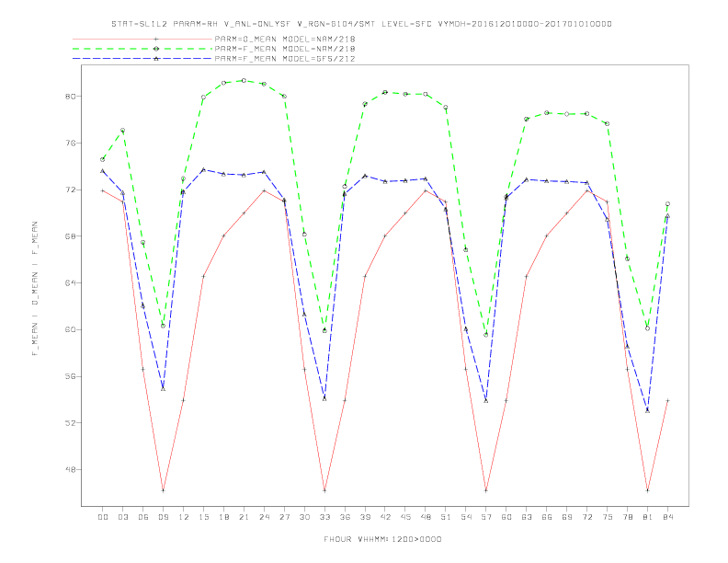Screen dimensions: 728x563
Task: Click y-axis tick label 64
Action: 70,283
